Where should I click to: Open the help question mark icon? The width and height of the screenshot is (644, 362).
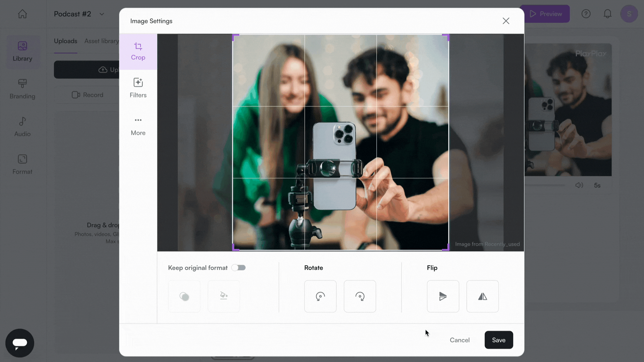coord(586,14)
